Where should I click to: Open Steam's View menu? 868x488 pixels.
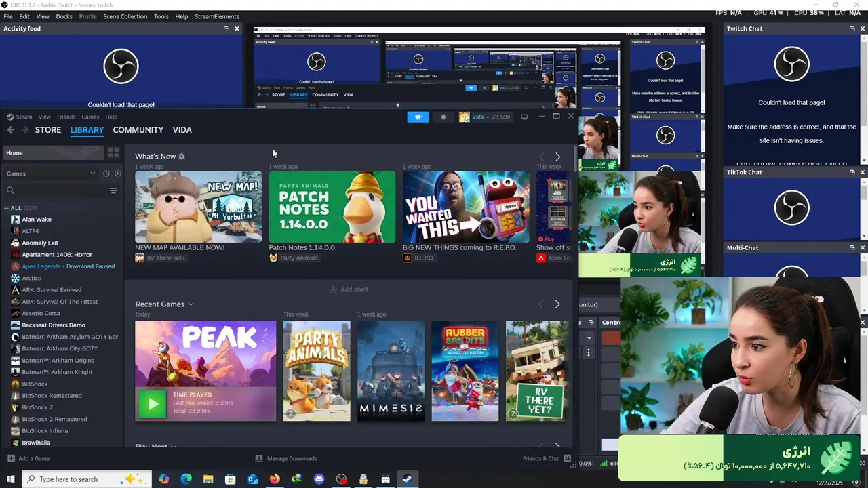[x=44, y=117]
